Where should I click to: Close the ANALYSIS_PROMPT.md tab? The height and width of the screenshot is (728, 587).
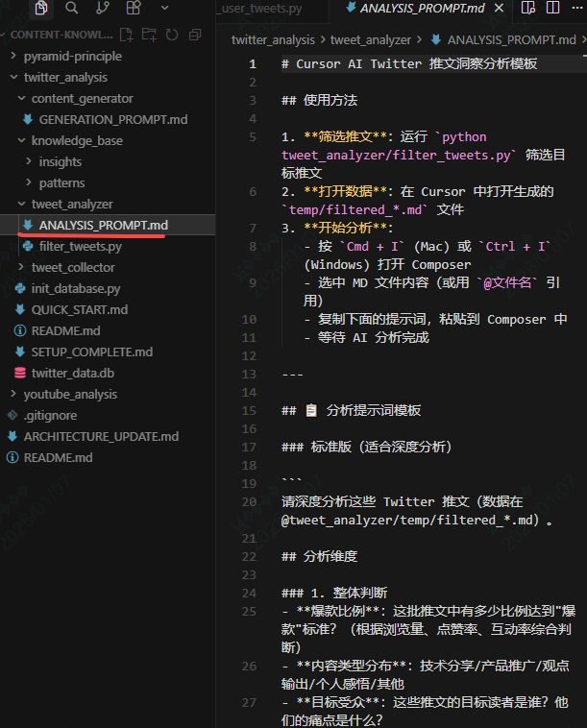point(500,8)
